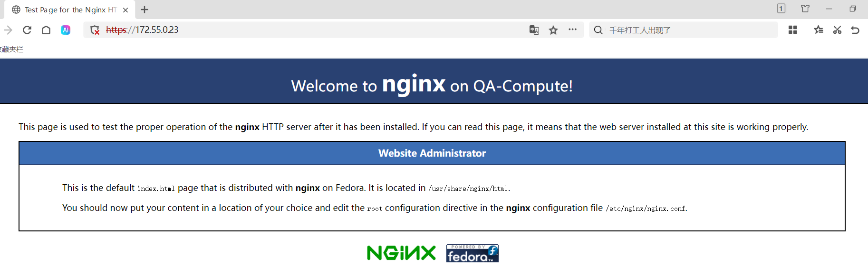Click the undo closed tab arrow

855,30
